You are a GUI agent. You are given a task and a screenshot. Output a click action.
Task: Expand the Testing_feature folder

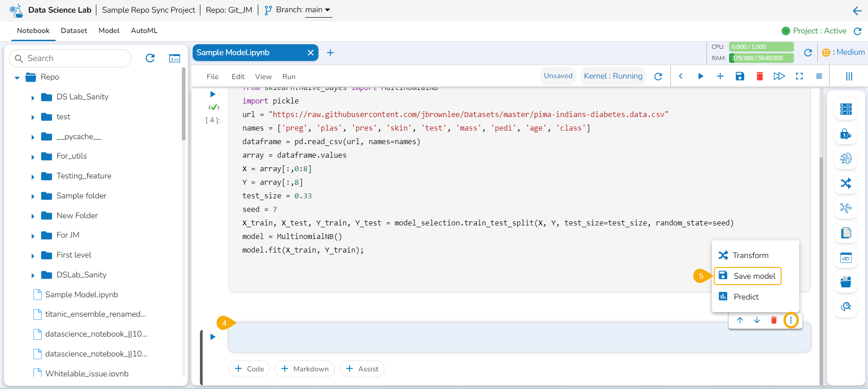tap(33, 176)
